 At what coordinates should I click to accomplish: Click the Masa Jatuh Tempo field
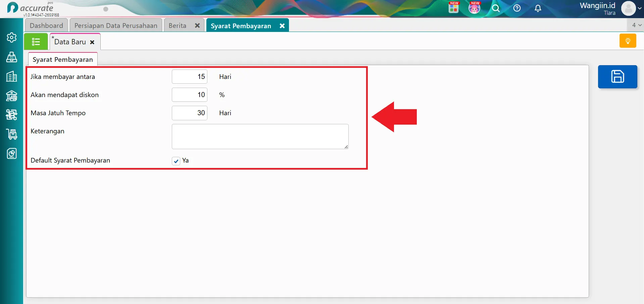190,113
